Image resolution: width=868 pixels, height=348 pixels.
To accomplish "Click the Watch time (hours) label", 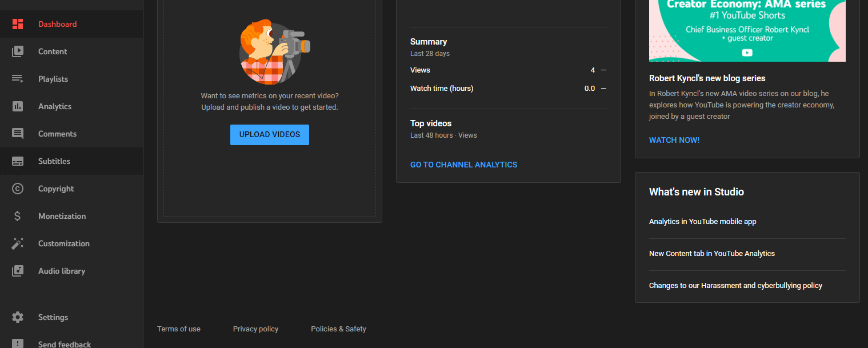I will (442, 89).
